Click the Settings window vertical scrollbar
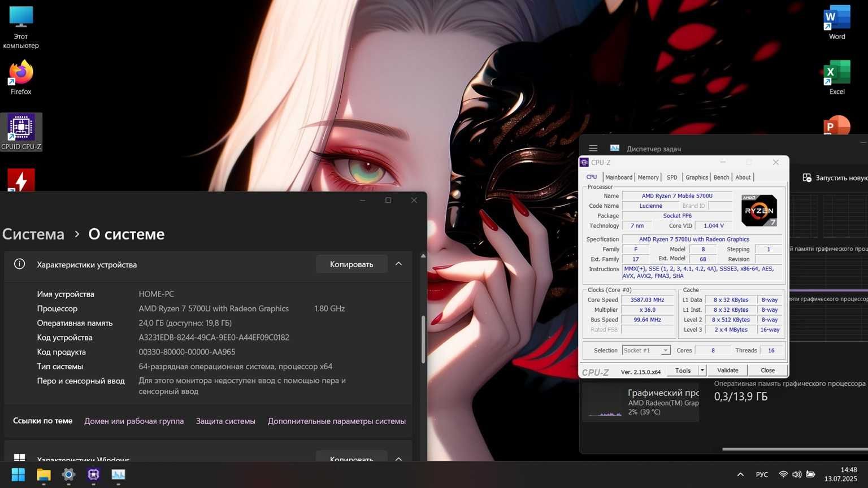Screen dimensions: 868x488 423,339
